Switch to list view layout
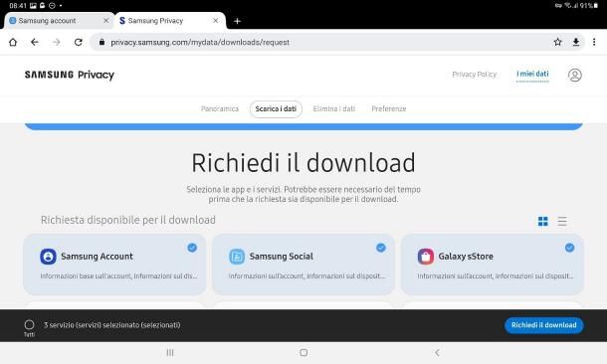 point(562,221)
